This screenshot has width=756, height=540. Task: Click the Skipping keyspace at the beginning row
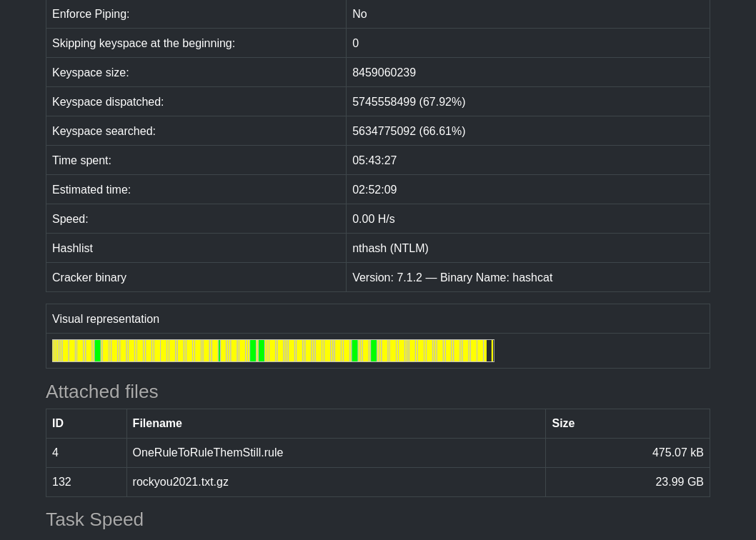pos(143,43)
